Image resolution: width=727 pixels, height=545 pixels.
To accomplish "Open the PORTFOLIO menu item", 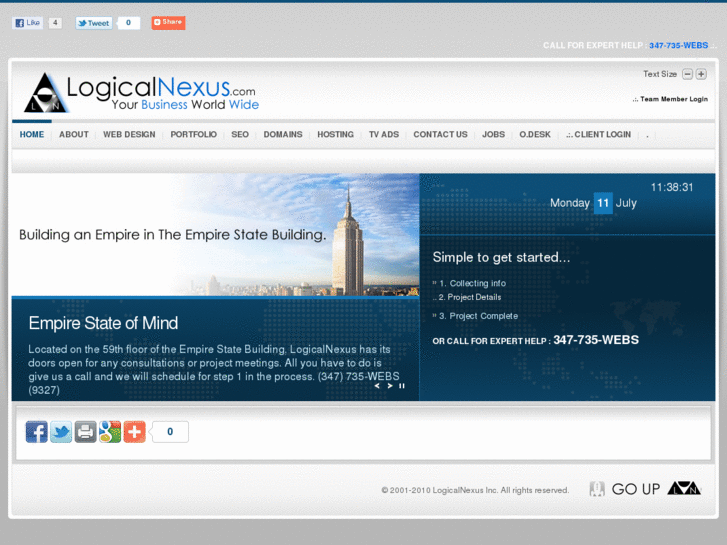I will [x=193, y=135].
